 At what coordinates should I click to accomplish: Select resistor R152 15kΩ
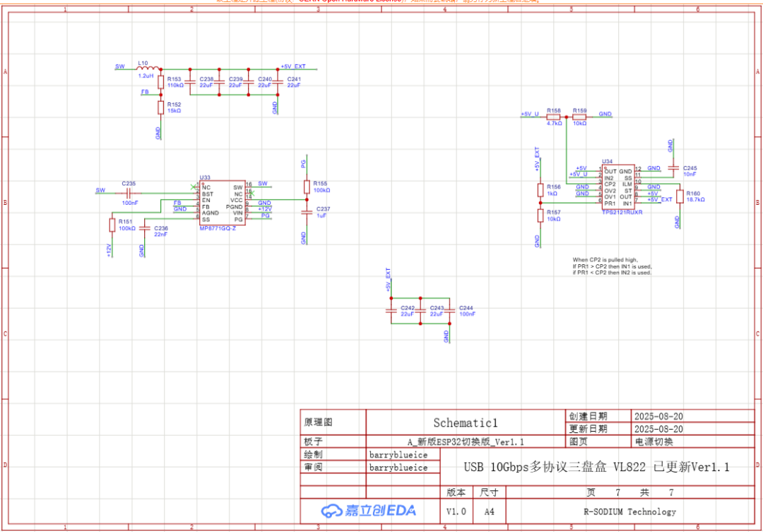[x=160, y=107]
